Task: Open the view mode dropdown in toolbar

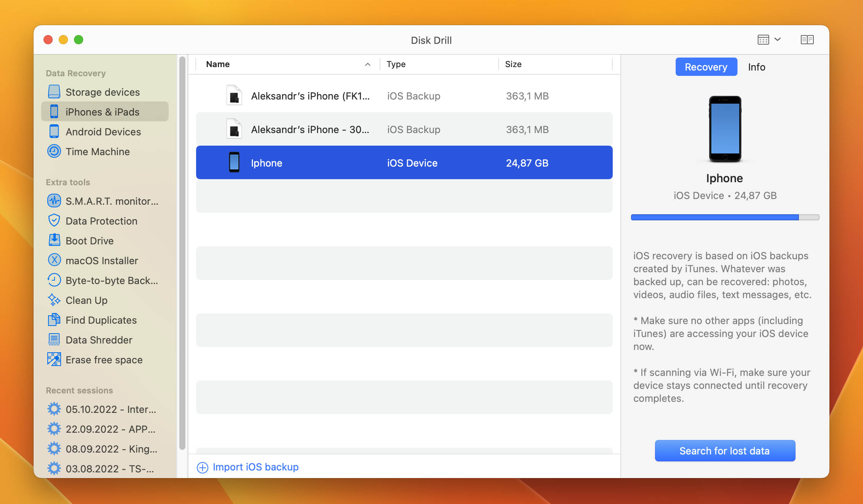Action: [769, 40]
